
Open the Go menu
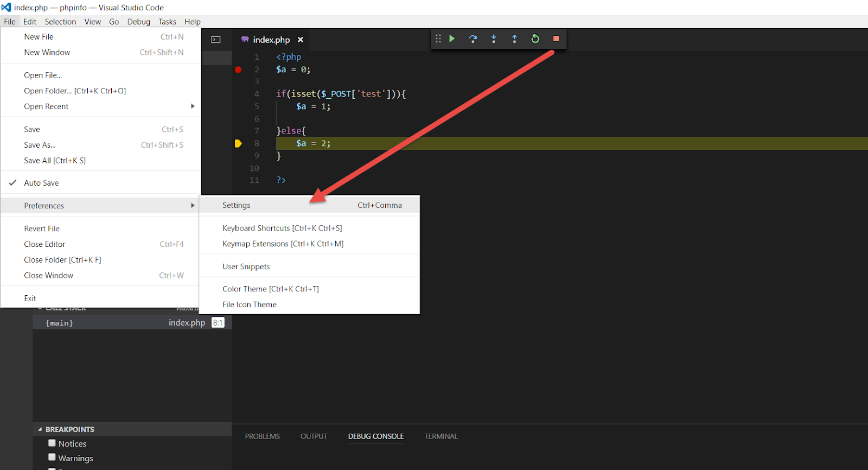coord(114,22)
